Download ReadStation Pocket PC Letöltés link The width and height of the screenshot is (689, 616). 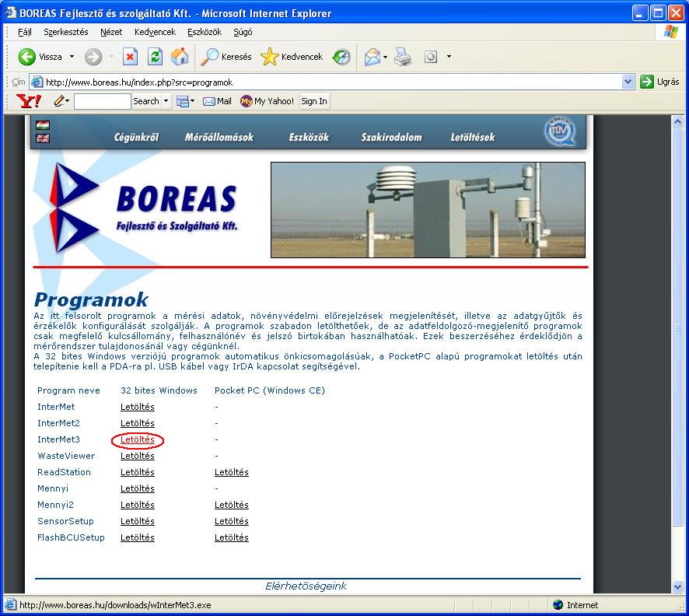point(232,472)
